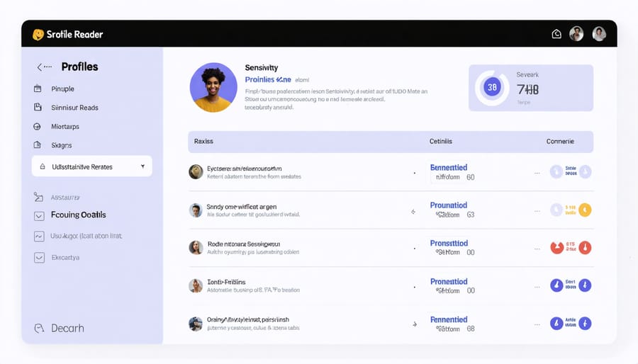Click the lock icon in Udisstainitve Rerates
Screen dimensions: 638x364
tap(43, 166)
